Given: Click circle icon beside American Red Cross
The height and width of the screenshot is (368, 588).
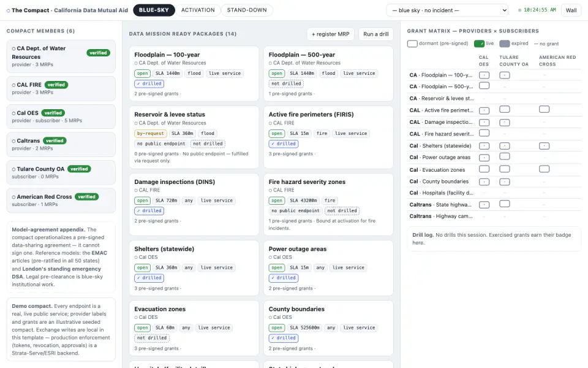Looking at the screenshot, I should (x=13, y=197).
